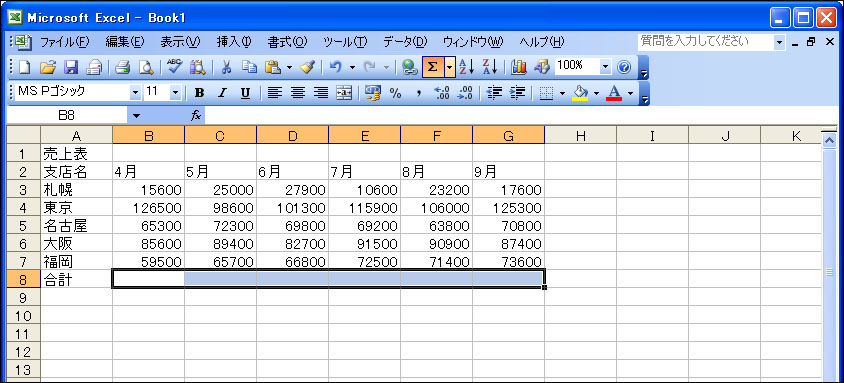
Task: Launch the Chart Wizard
Action: [x=519, y=67]
